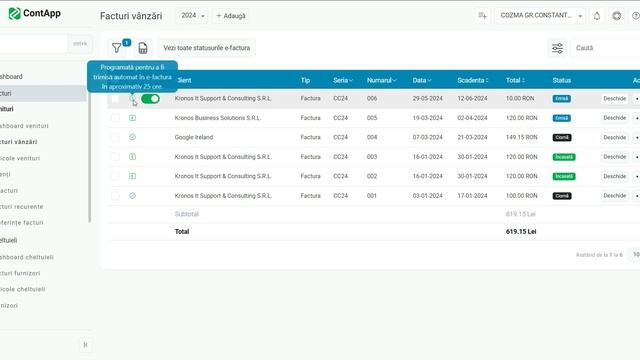Click the Caută search field
640x360 pixels.
(x=605, y=48)
